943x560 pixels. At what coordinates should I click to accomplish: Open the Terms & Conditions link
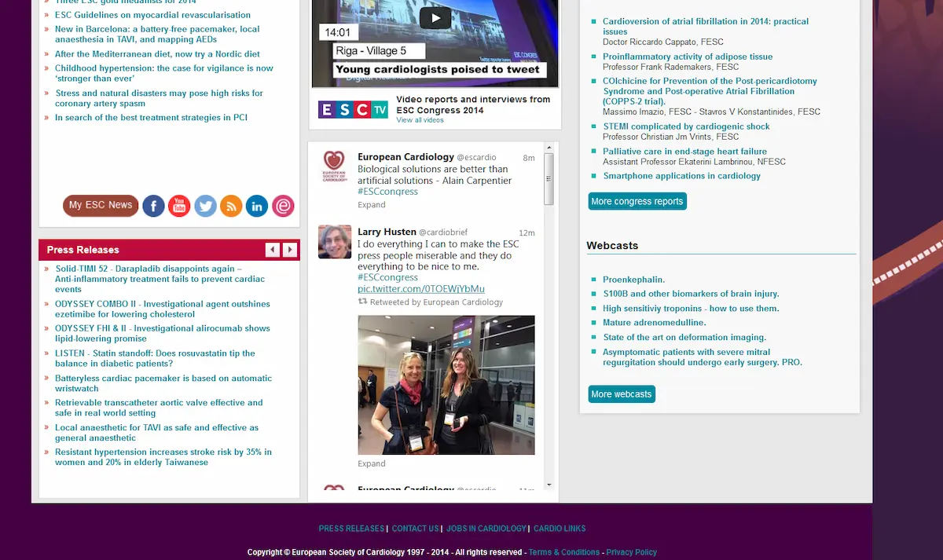[x=564, y=552]
